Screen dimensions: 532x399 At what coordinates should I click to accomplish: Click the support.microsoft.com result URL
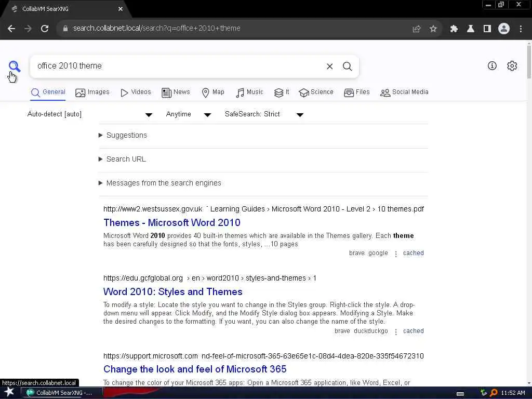coord(263,356)
